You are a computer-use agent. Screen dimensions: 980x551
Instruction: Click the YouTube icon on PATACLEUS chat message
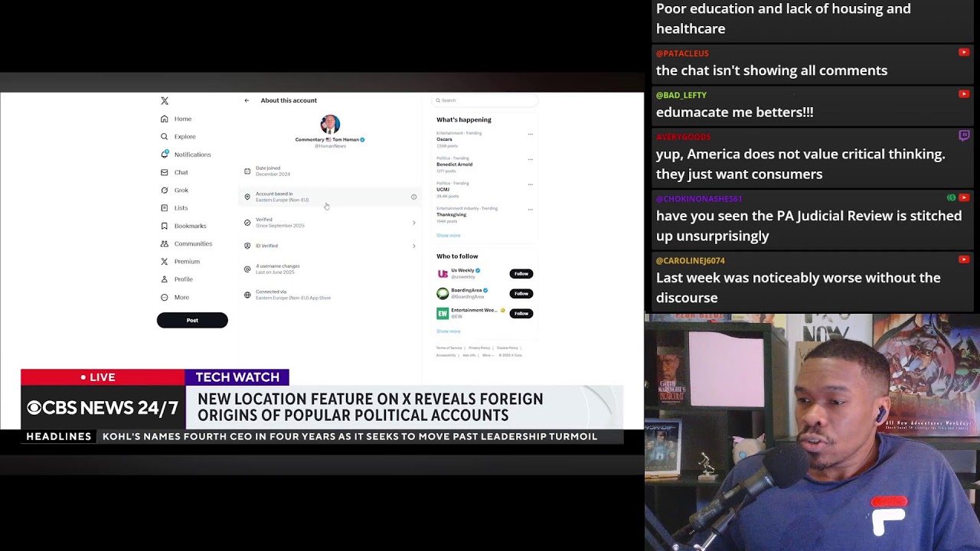(964, 53)
